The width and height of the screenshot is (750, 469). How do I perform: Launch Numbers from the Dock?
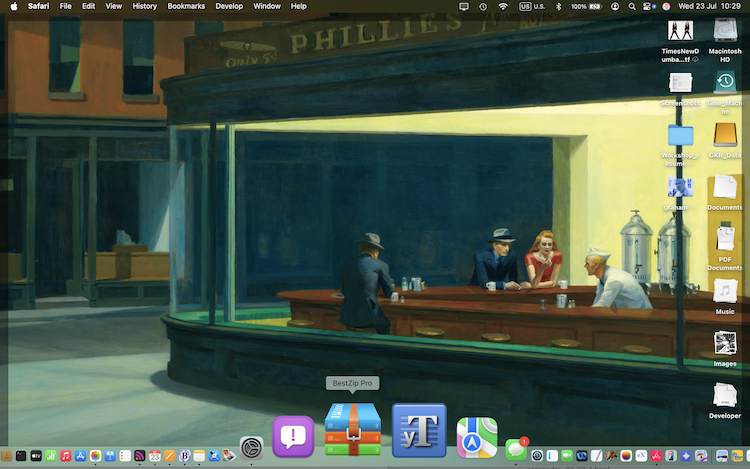pos(51,456)
